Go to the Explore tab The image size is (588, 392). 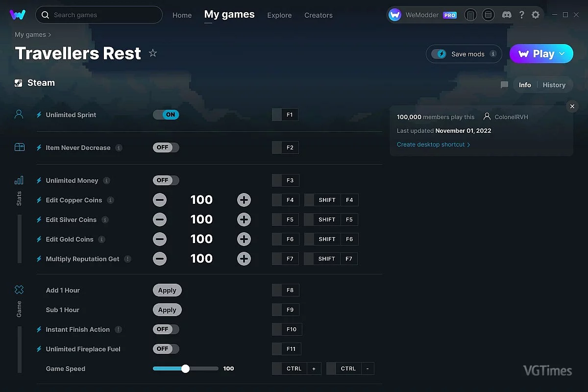tap(279, 15)
